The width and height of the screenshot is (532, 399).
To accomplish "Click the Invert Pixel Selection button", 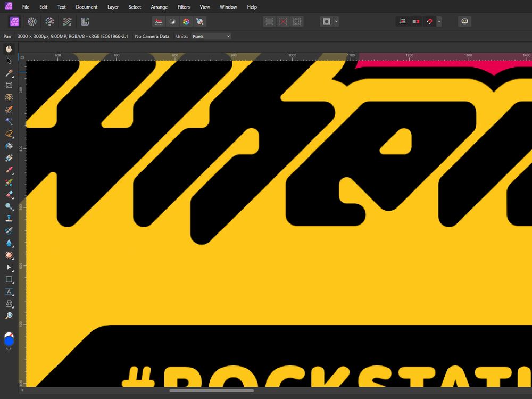I will click(297, 22).
